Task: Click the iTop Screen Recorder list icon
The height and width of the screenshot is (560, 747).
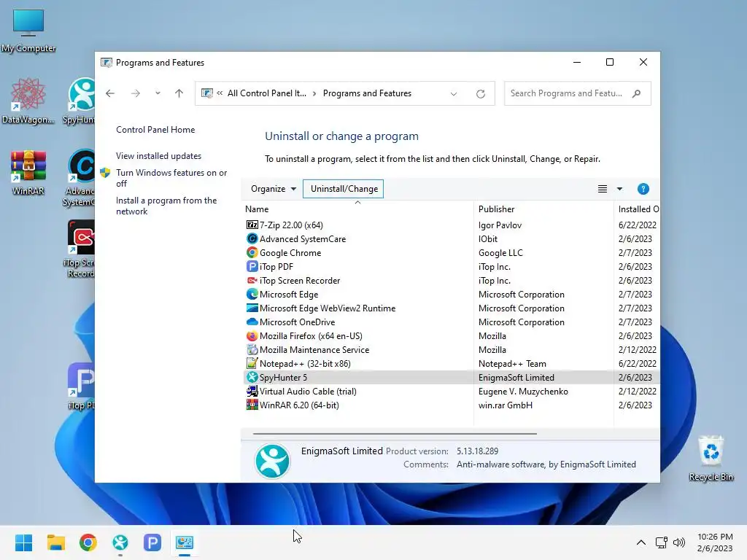Action: pos(252,281)
